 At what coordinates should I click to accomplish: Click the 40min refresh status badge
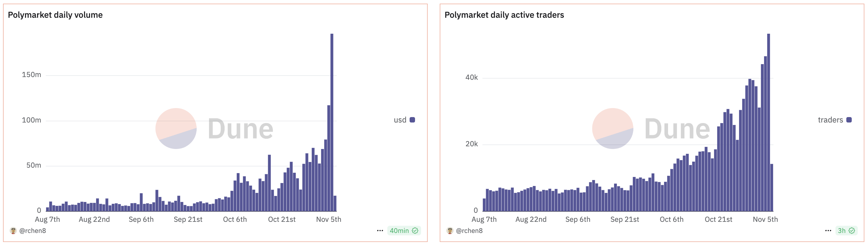(x=399, y=231)
